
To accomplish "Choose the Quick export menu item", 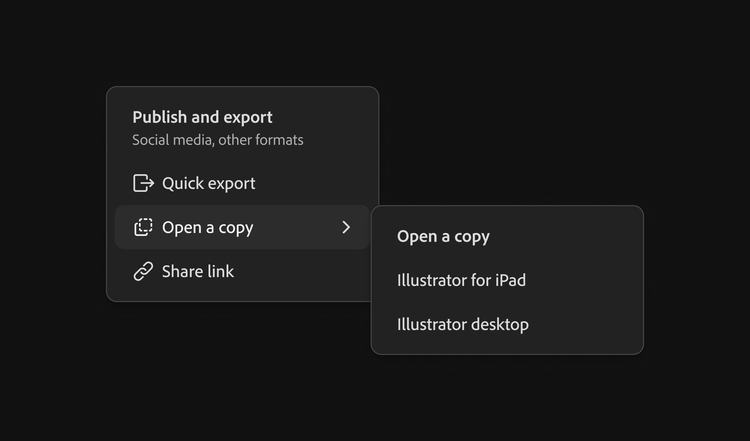I will pyautogui.click(x=242, y=183).
